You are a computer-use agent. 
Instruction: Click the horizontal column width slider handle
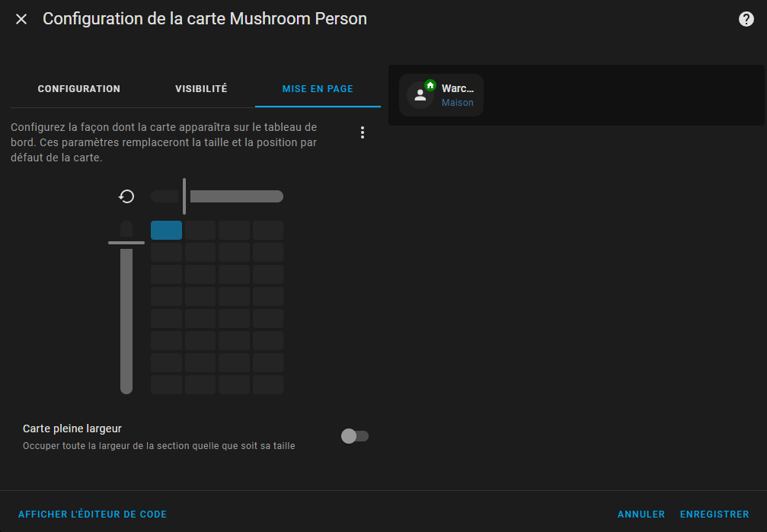184,196
